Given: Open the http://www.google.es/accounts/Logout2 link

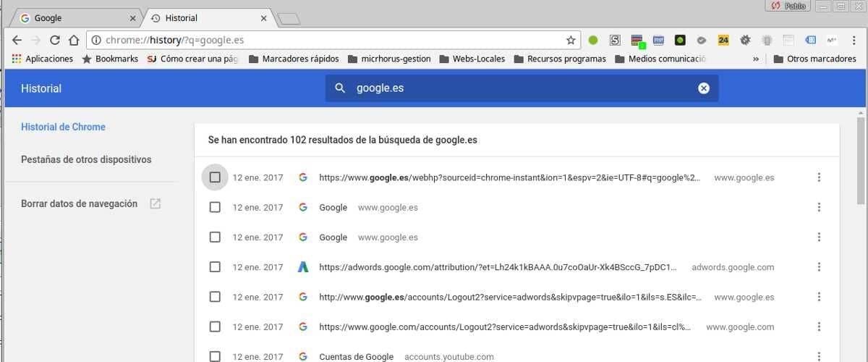Looking at the screenshot, I should (x=510, y=297).
